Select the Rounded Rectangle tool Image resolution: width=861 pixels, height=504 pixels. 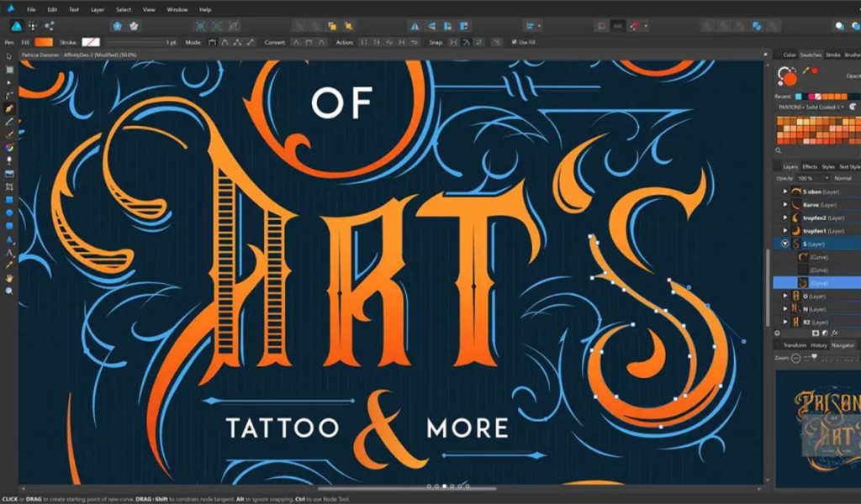tap(9, 226)
